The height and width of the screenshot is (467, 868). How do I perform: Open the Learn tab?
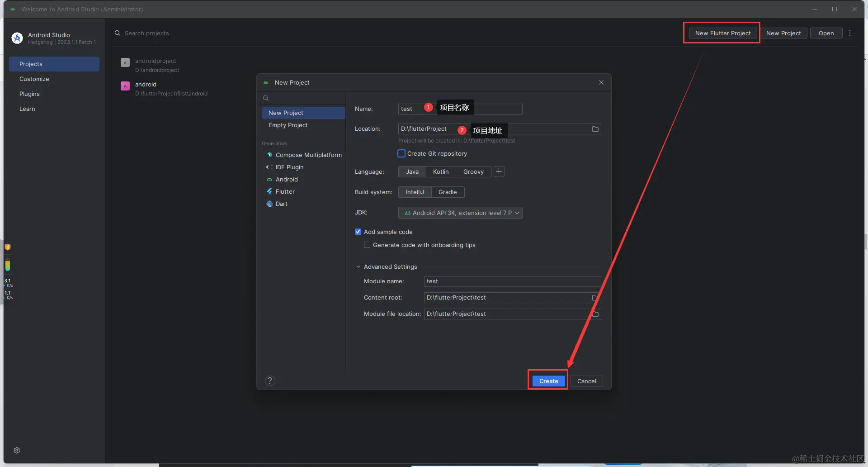(x=54, y=109)
